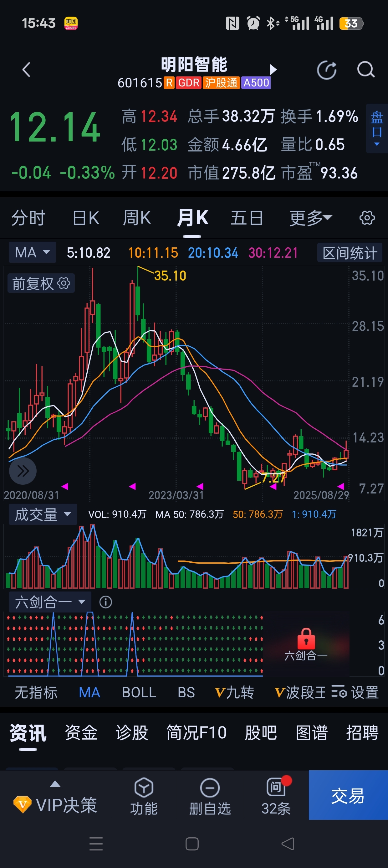Tap the 区间统计 button
Screen dimensions: 388x868
click(x=350, y=253)
